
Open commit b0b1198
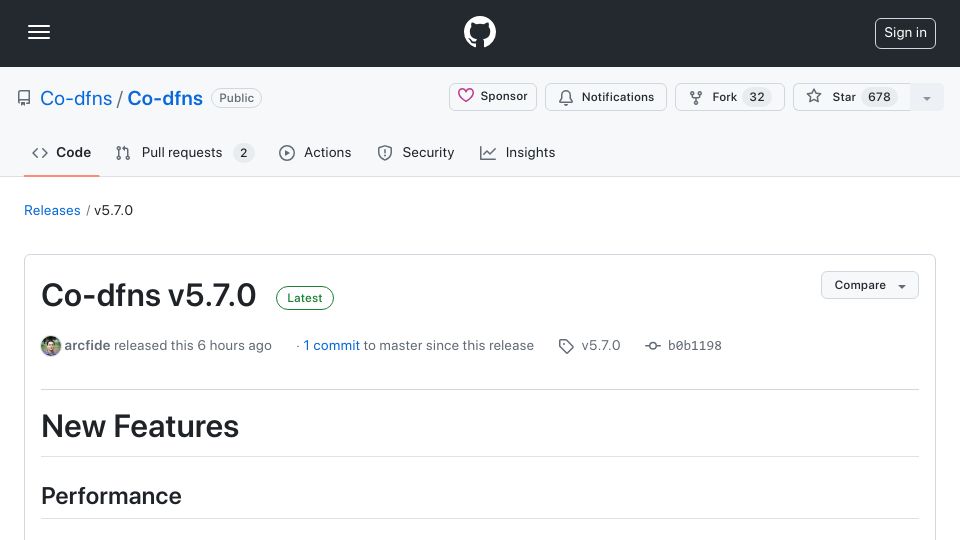[x=694, y=345]
